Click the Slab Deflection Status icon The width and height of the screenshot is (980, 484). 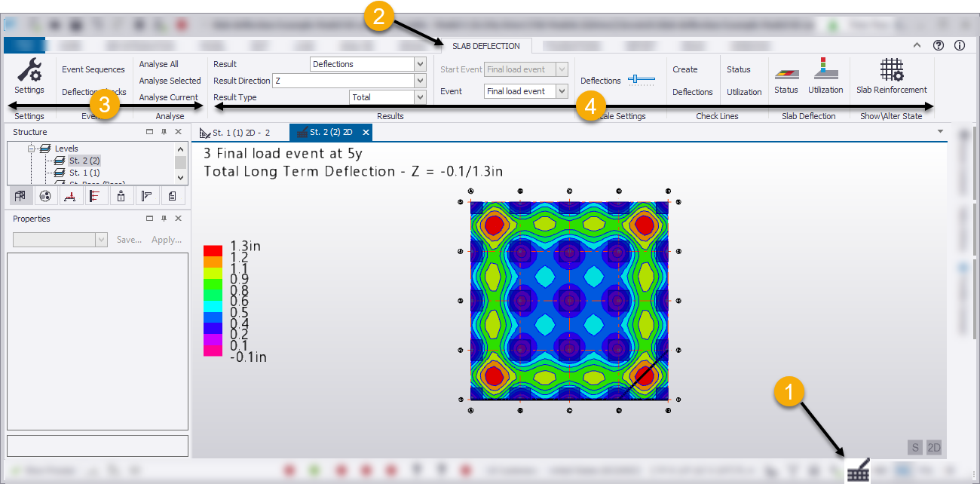[786, 71]
